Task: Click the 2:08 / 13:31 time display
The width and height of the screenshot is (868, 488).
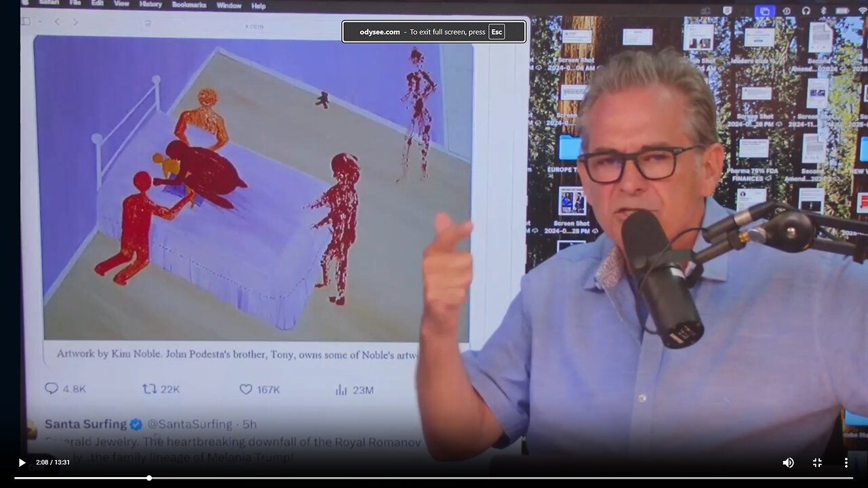Action: 53,463
